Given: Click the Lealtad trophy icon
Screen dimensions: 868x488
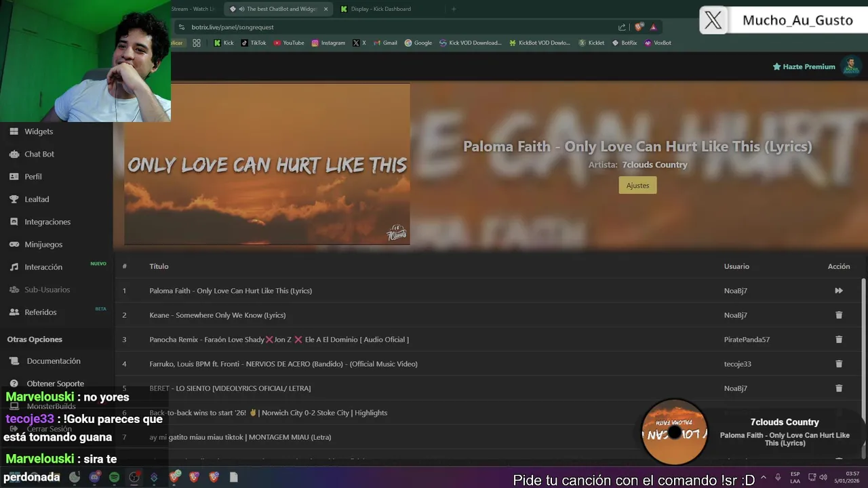Looking at the screenshot, I should (x=14, y=199).
